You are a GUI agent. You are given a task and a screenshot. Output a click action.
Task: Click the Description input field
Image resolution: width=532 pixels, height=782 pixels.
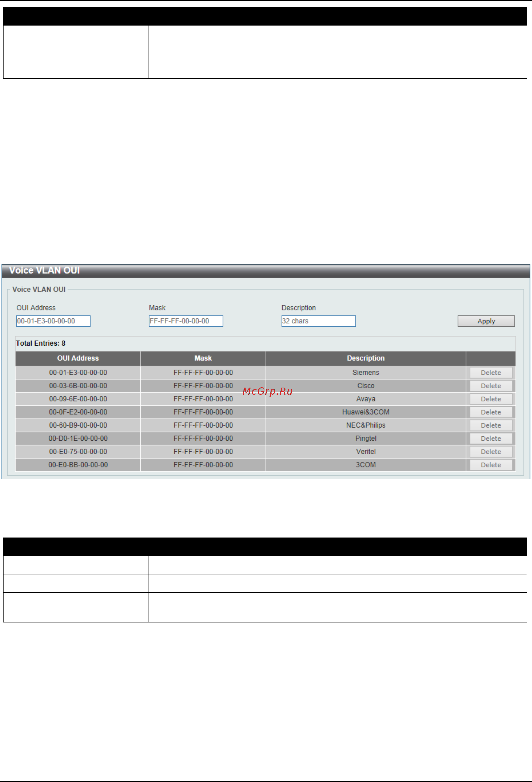point(319,321)
